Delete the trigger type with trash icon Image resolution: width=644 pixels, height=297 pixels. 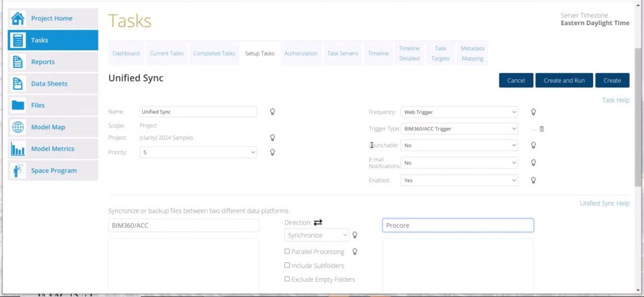pyautogui.click(x=541, y=129)
